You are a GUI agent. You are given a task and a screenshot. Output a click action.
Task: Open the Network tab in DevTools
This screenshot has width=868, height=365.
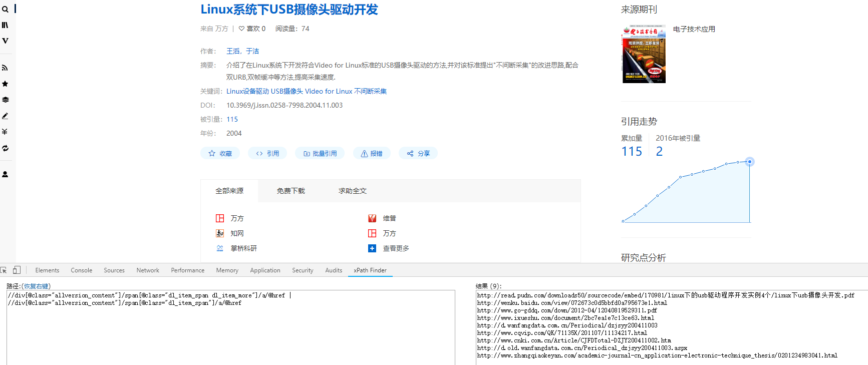coord(148,270)
